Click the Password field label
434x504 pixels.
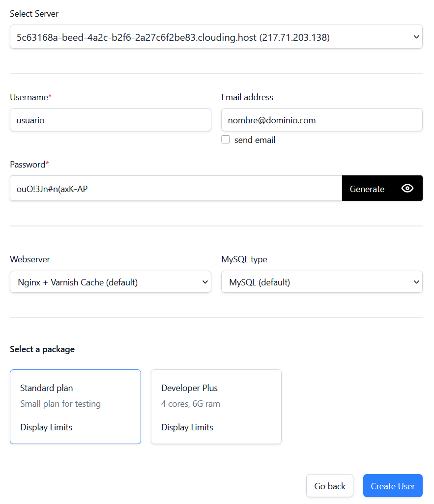point(28,165)
